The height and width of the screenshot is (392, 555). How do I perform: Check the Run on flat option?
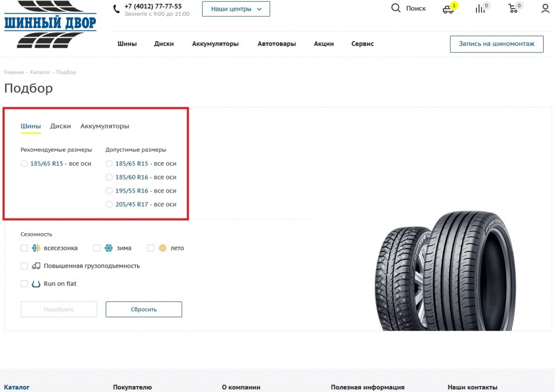pos(24,284)
